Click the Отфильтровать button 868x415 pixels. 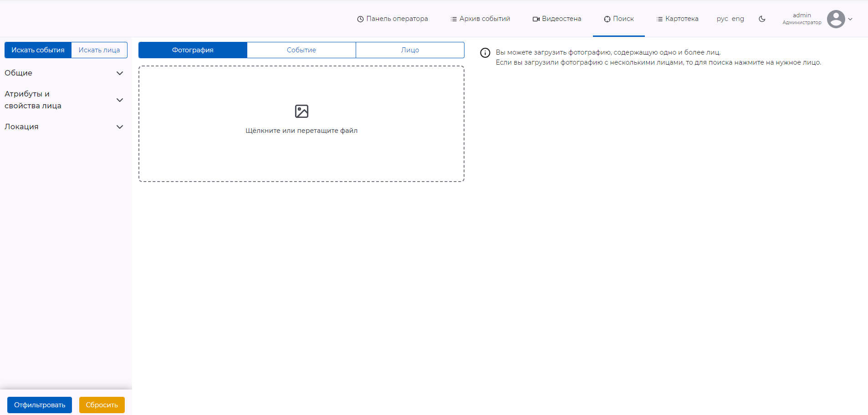pyautogui.click(x=40, y=405)
